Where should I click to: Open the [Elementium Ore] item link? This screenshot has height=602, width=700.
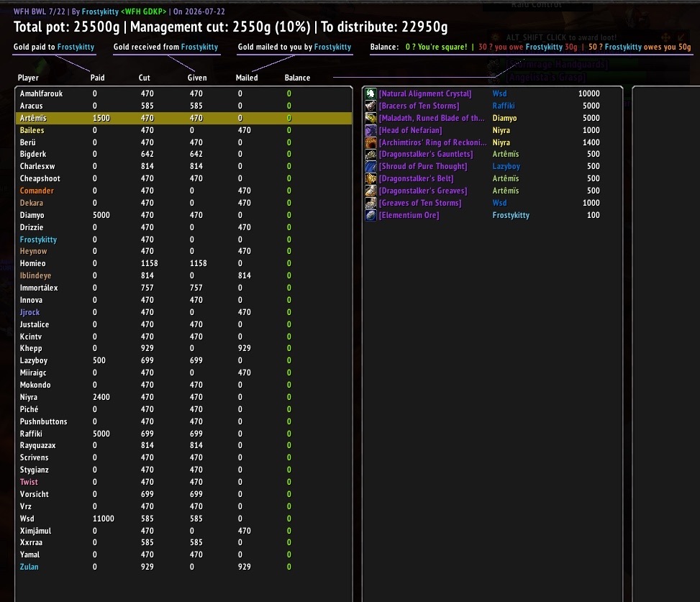click(409, 215)
